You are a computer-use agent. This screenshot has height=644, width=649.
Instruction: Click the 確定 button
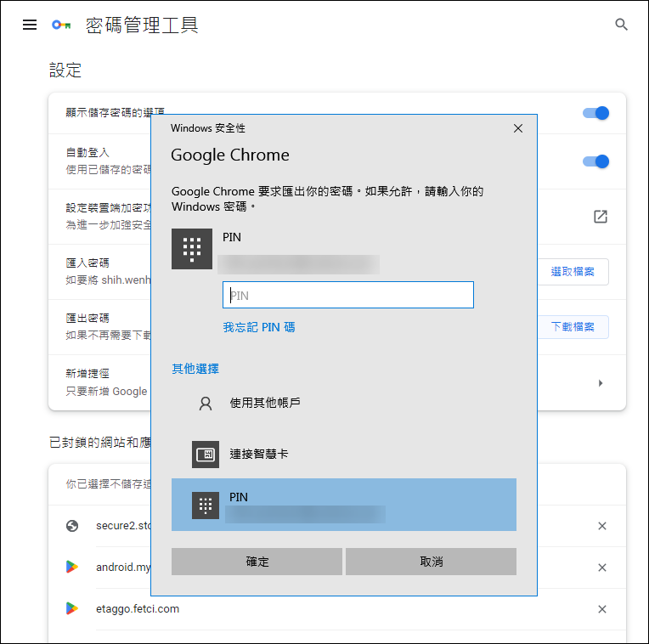point(257,562)
